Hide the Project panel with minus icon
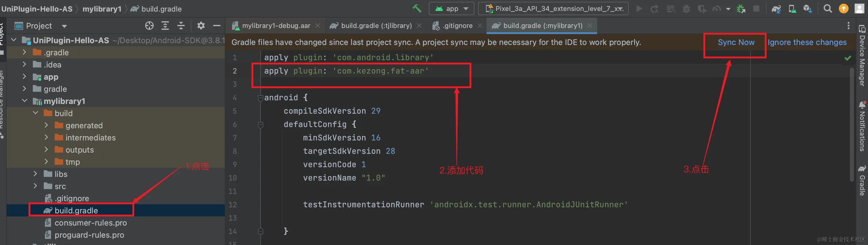 (x=217, y=26)
